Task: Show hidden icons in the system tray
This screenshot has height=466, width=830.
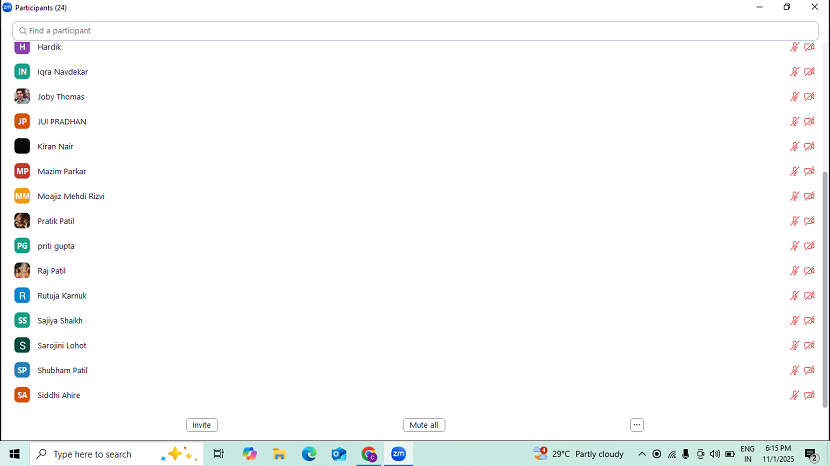Action: [642, 454]
